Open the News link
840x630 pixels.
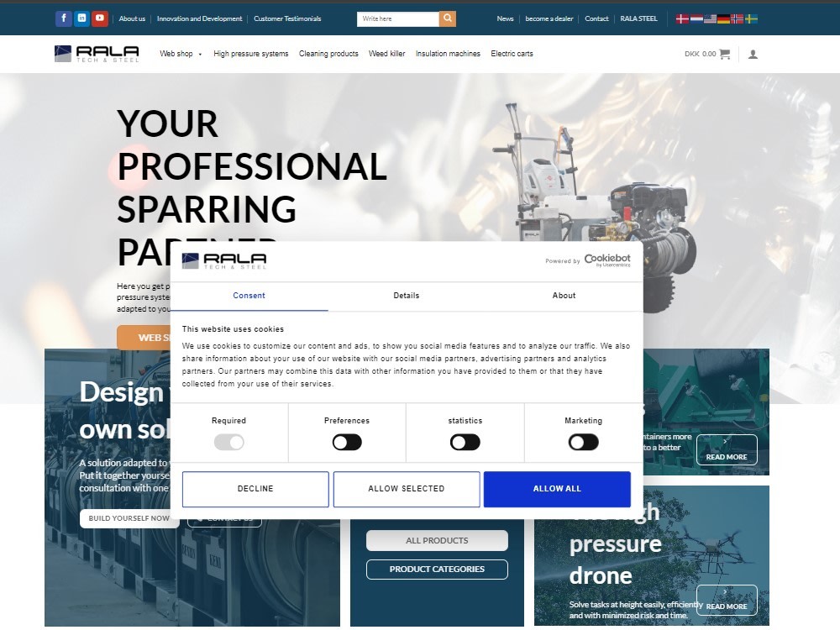click(505, 18)
